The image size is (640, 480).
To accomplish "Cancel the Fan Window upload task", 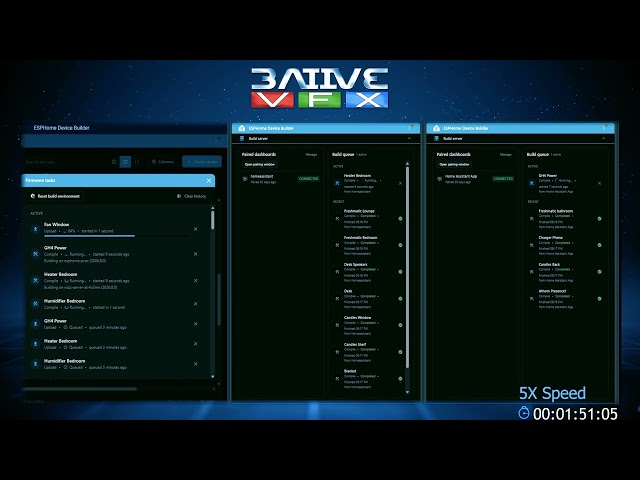I will click(196, 229).
